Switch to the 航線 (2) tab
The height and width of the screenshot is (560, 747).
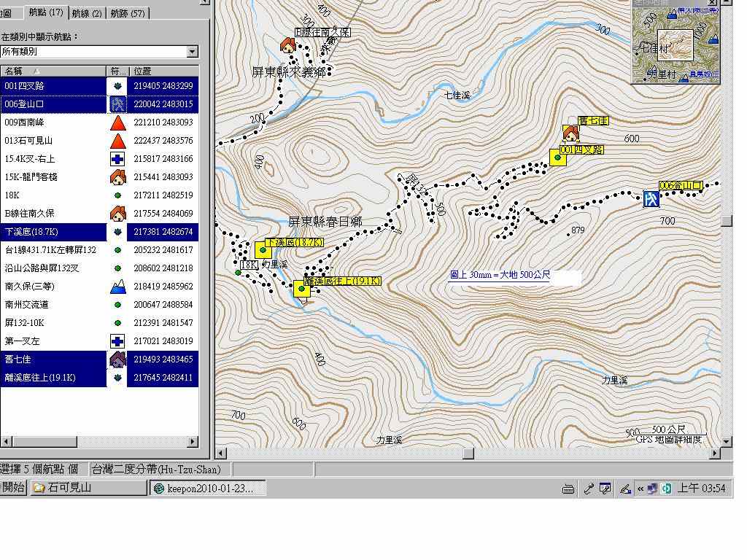87,13
